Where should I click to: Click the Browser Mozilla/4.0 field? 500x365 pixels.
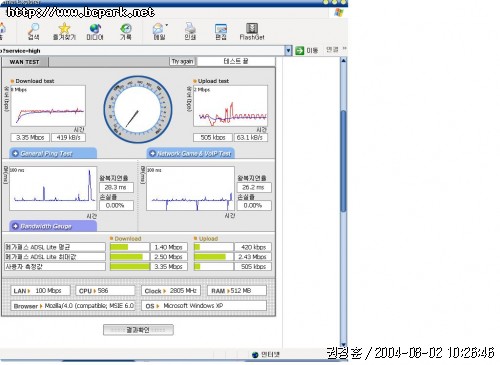point(73,306)
